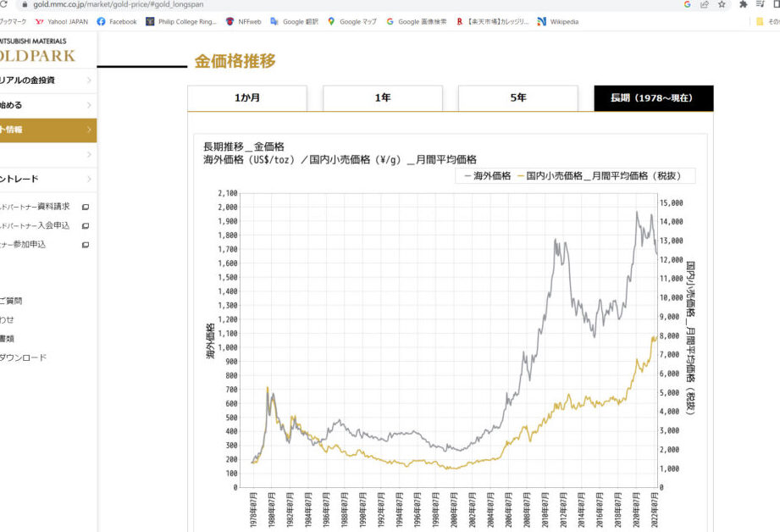Click the bookmark folder icon at far right
The height and width of the screenshot is (532, 780).
pos(760,21)
